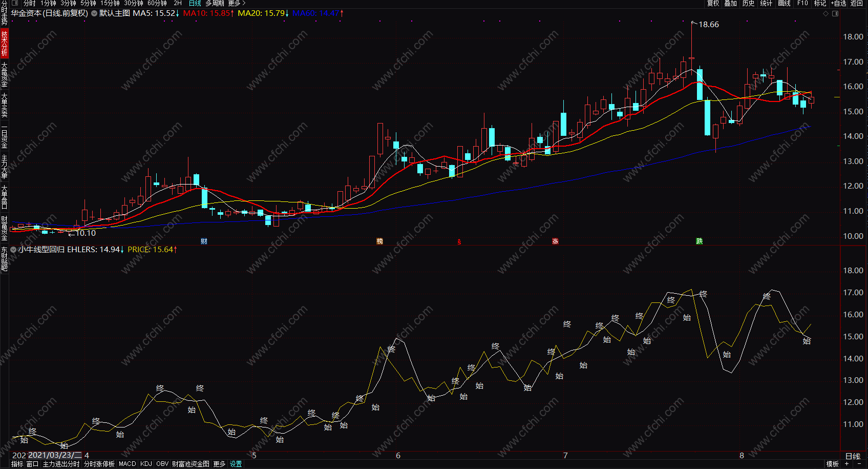The image size is (868, 469).
Task: Select the 30分钟 timeframe
Action: coord(134,3)
